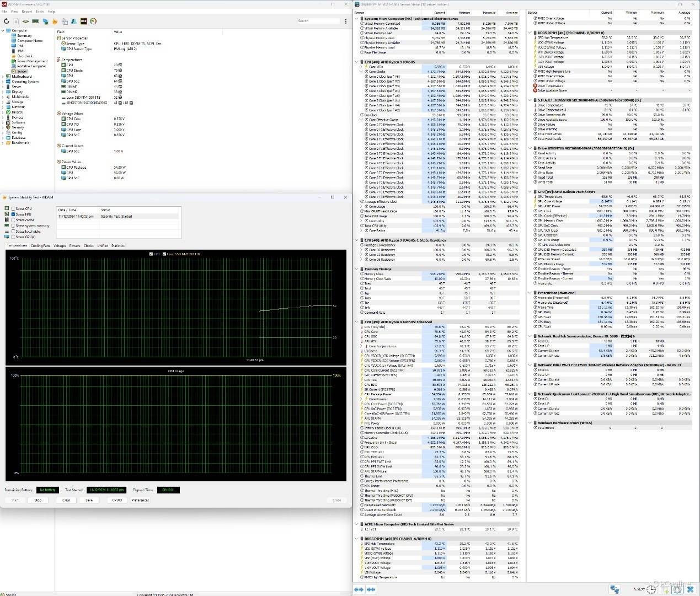Open the OSD panel toolbar icon
Screen dimensions: 700x596
point(83,22)
